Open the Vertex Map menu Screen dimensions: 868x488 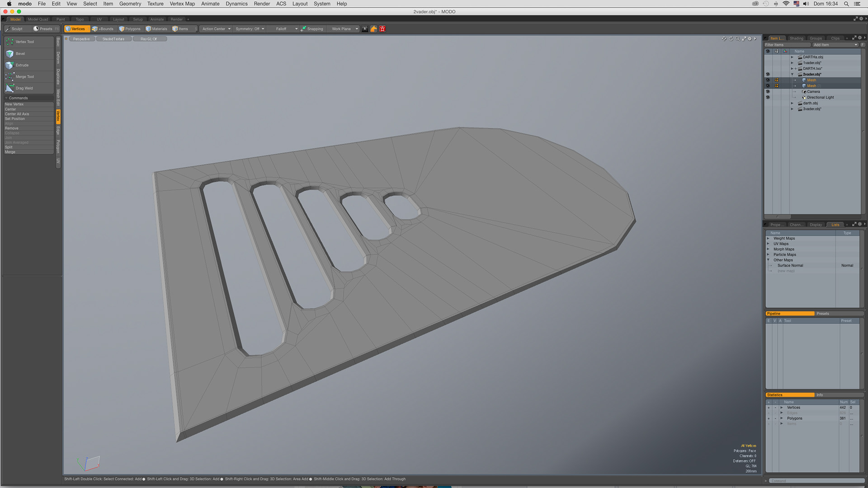pyautogui.click(x=182, y=4)
